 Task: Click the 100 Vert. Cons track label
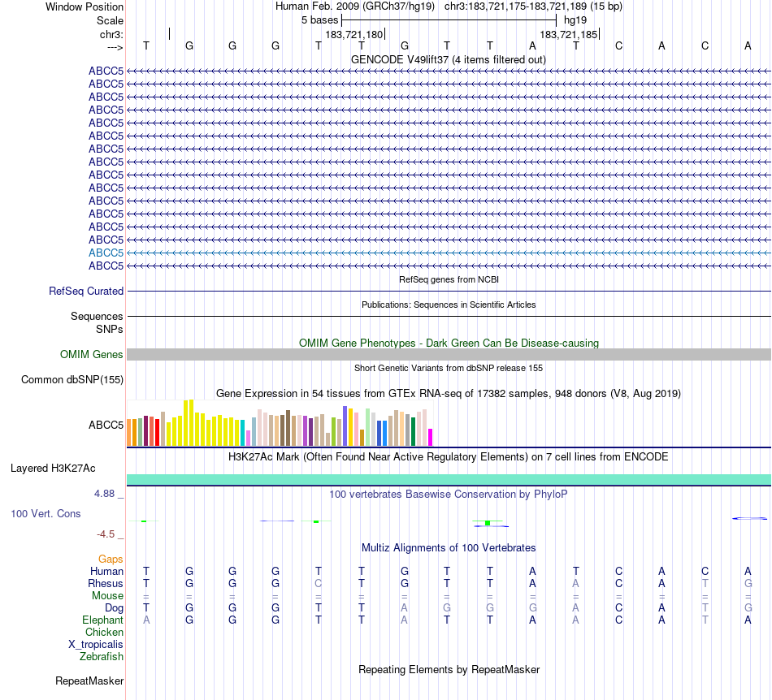click(x=46, y=513)
